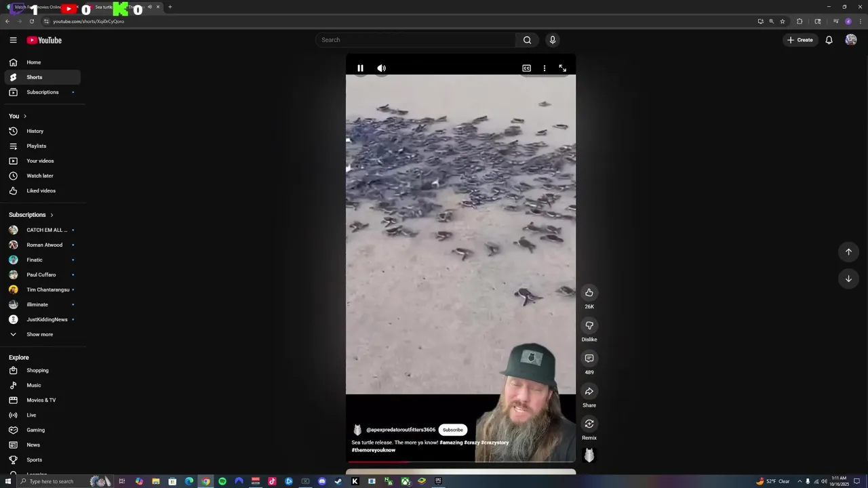This screenshot has height=488, width=868.
Task: Open Chrome's three-dot menu
Action: click(860, 21)
